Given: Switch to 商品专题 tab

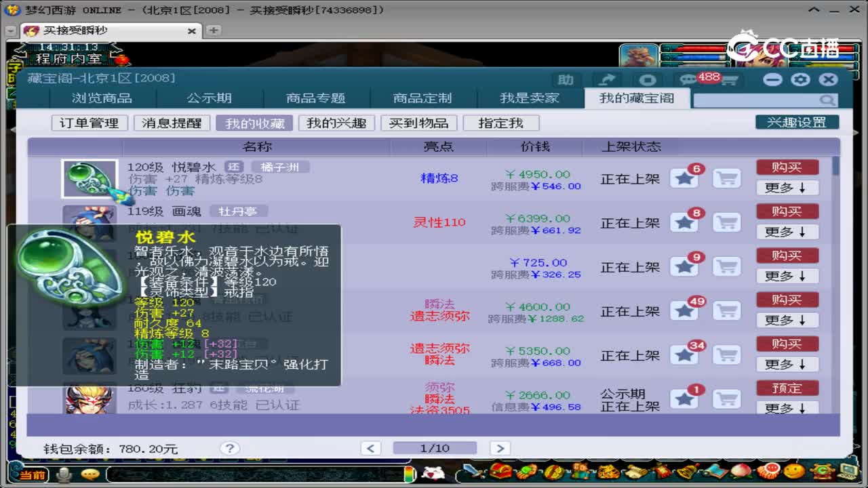Looking at the screenshot, I should coord(315,98).
